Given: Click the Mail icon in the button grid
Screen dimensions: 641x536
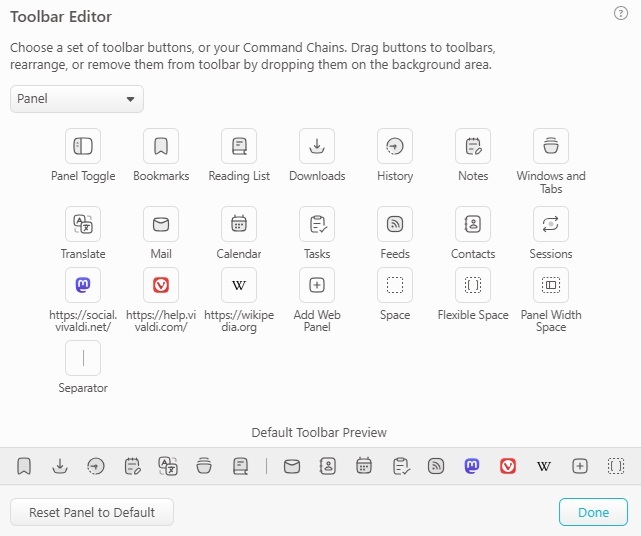Looking at the screenshot, I should pos(161,224).
